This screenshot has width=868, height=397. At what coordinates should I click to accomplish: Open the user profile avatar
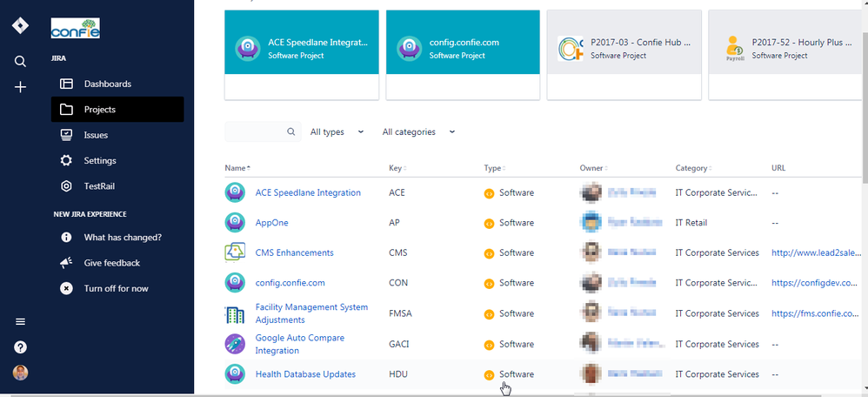pos(21,373)
